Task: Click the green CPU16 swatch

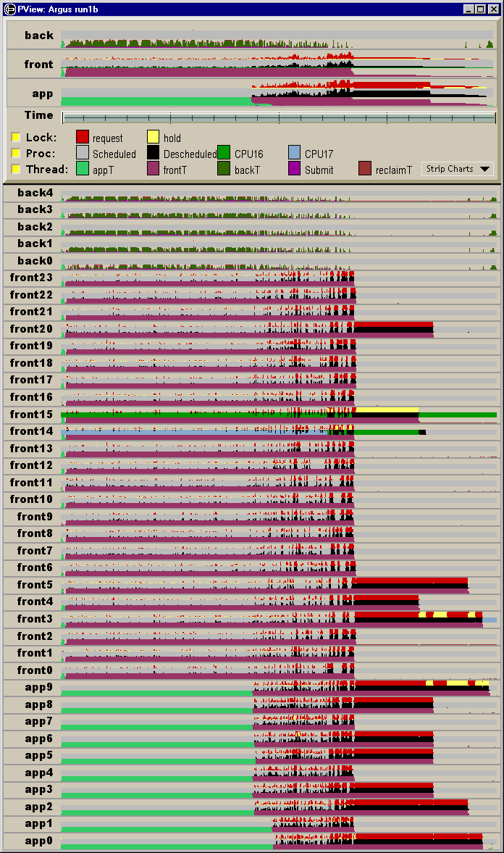Action: tap(224, 153)
